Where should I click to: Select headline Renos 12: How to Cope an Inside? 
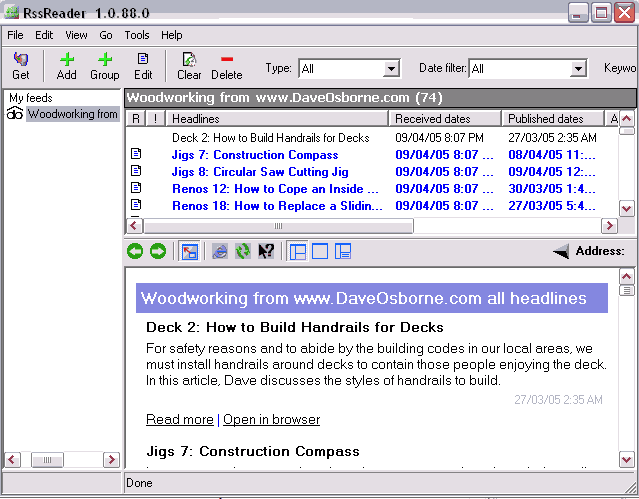coord(275,189)
